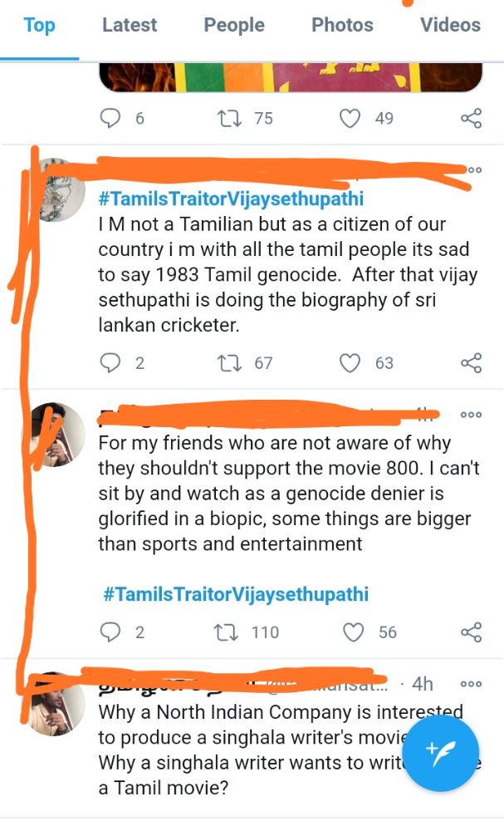Open the compose tweet feather button

(x=441, y=755)
